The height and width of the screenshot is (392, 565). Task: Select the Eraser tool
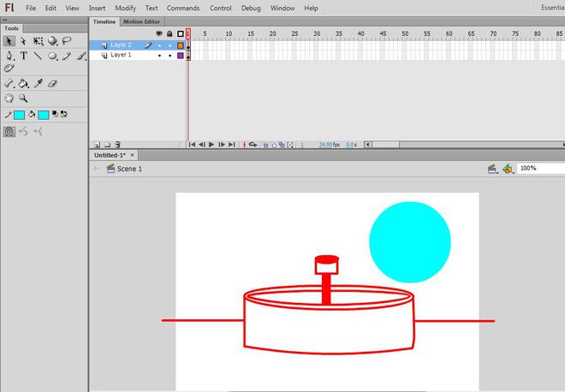pos(52,84)
